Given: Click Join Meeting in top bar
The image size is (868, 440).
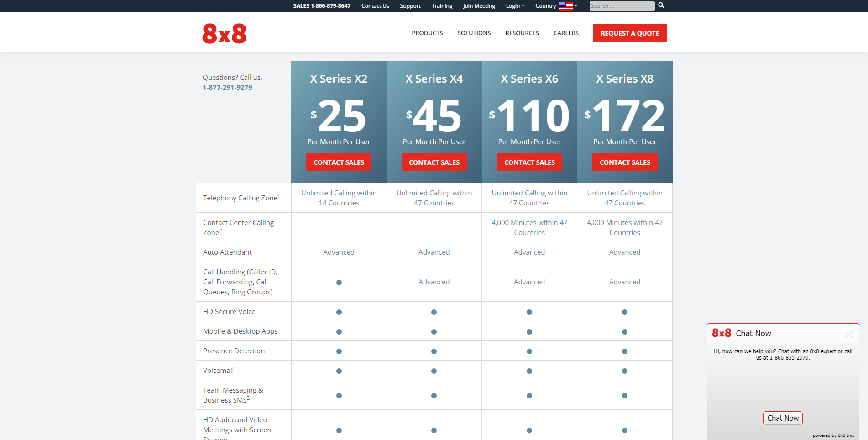Looking at the screenshot, I should pos(479,6).
